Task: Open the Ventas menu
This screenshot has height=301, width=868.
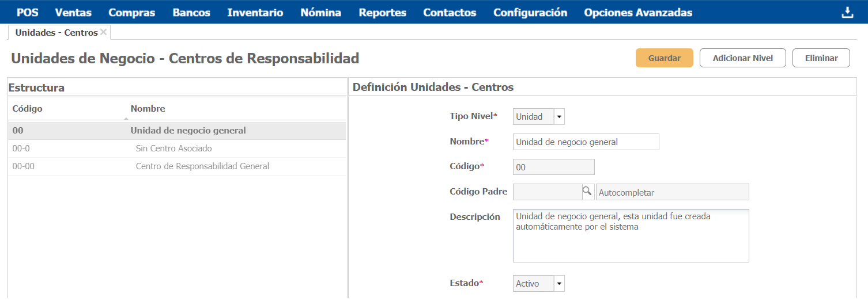Action: [73, 13]
